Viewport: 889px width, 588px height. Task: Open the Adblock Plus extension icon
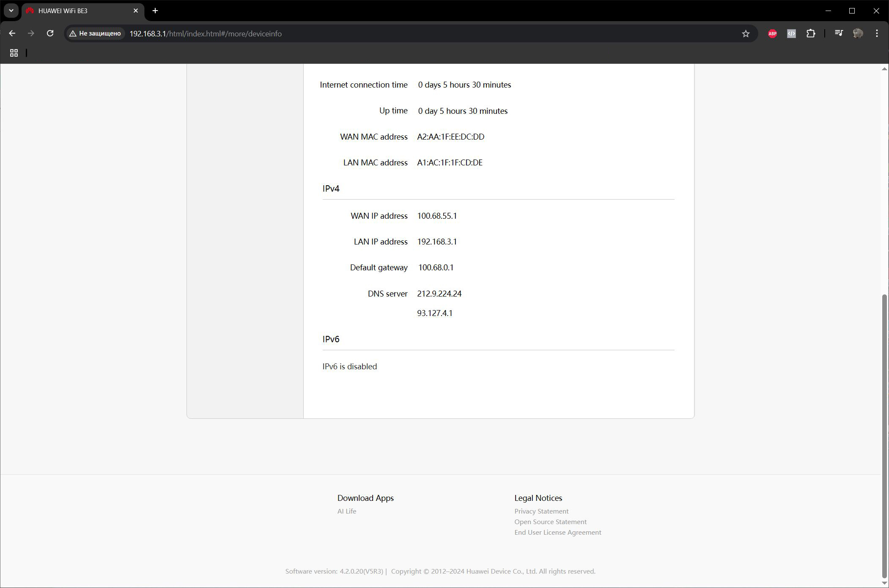772,33
